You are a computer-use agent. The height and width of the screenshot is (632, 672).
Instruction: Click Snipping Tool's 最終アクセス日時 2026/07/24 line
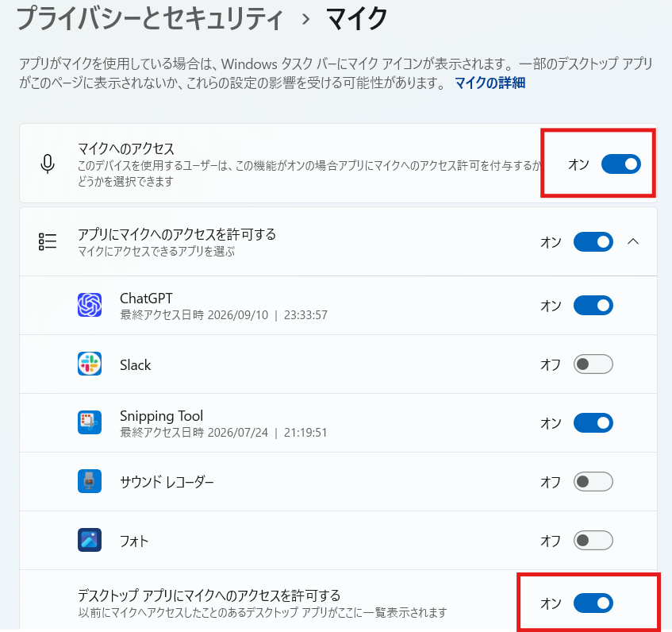click(x=223, y=432)
